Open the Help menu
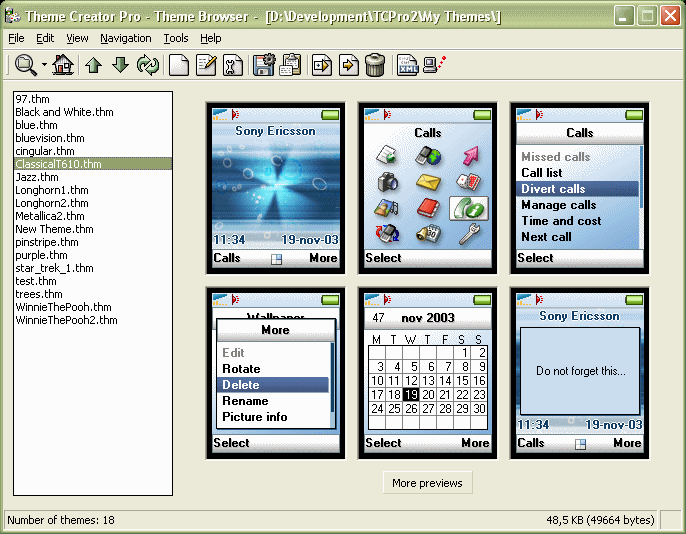This screenshot has width=686, height=534. tap(210, 38)
